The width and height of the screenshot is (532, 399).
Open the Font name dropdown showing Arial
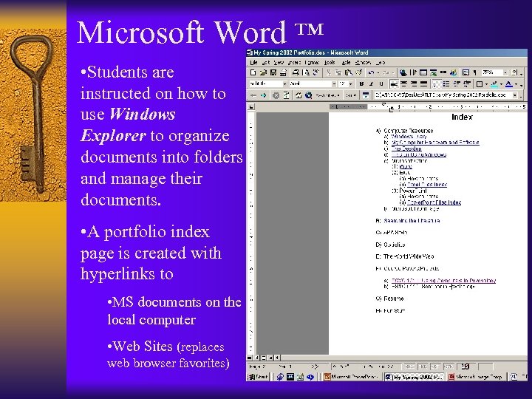coord(334,84)
